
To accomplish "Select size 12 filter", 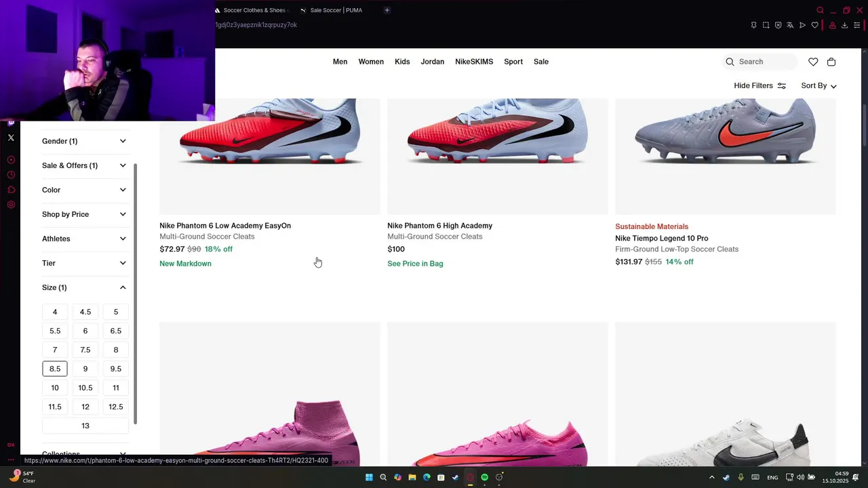I will point(85,407).
